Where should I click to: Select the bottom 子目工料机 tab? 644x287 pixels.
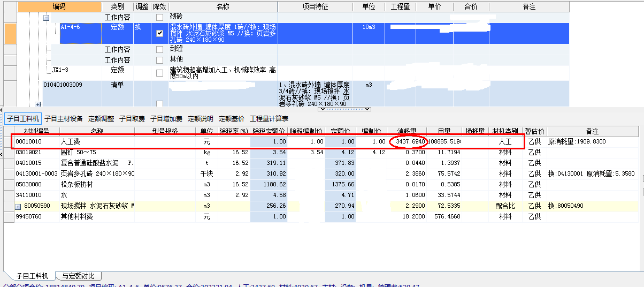pos(32,276)
